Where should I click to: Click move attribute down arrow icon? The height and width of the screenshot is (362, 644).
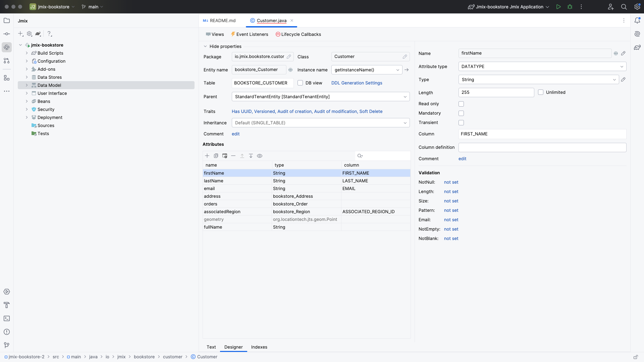point(251,156)
